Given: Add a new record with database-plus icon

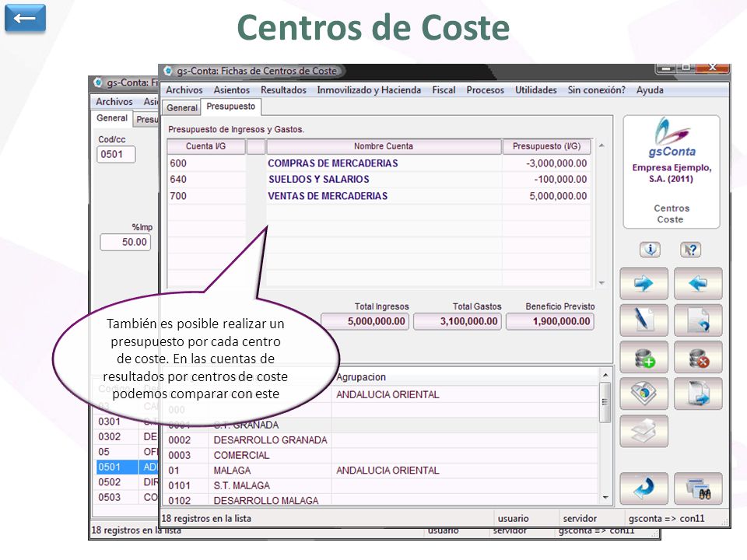Looking at the screenshot, I should coord(644,357).
